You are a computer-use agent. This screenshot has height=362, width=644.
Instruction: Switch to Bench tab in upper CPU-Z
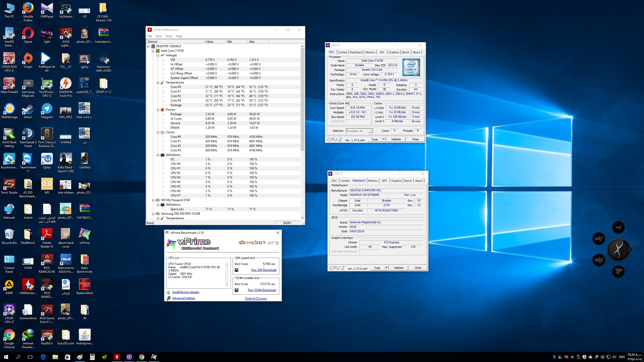(406, 52)
